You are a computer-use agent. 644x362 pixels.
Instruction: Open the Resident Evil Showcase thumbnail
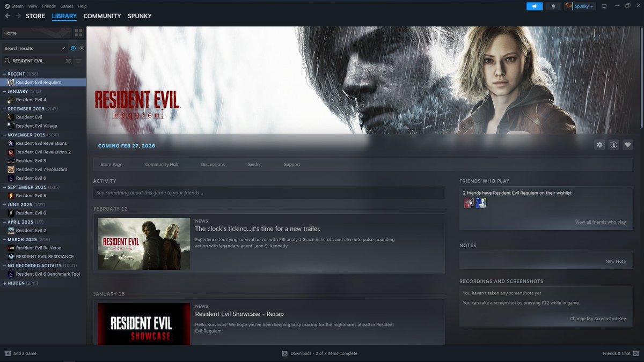[x=144, y=324]
